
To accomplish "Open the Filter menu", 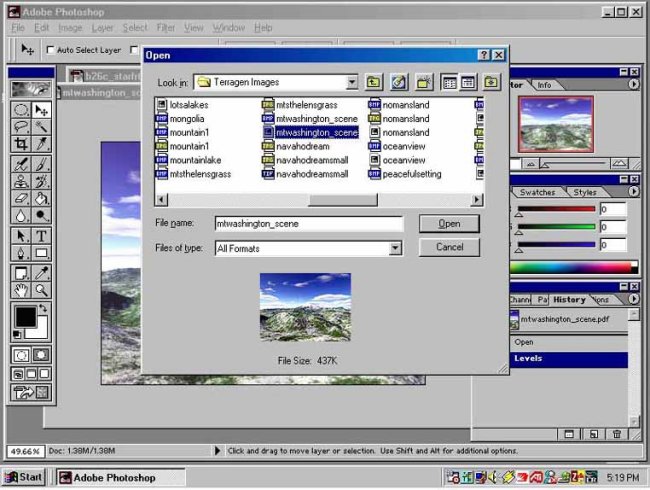I will click(x=165, y=28).
